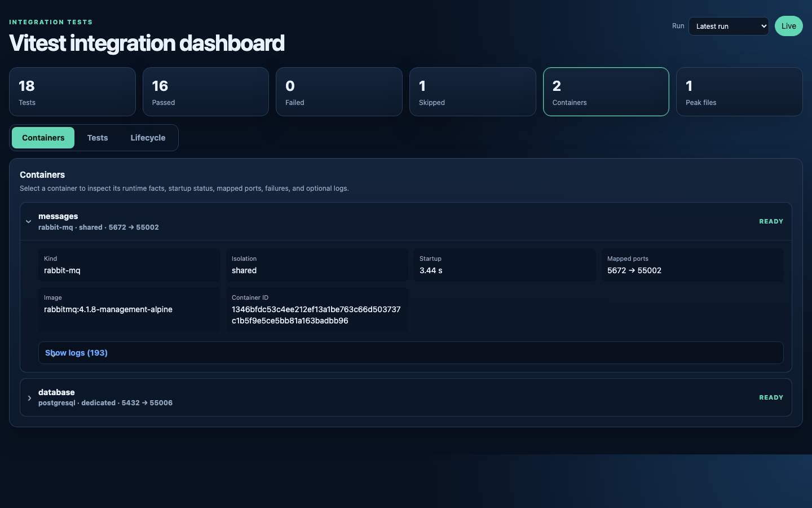Click the Isolation value shared
This screenshot has height=508, width=812.
pos(244,270)
